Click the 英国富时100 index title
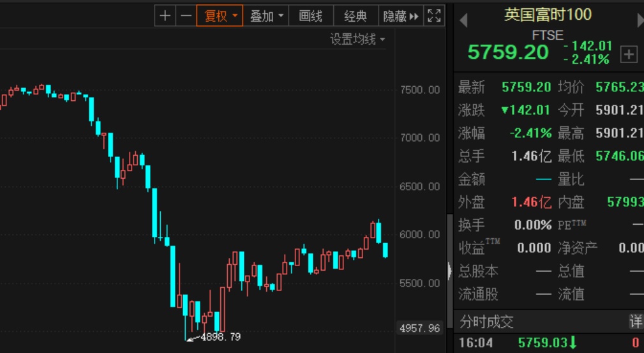Screen dimensions: 644x353 [548, 15]
